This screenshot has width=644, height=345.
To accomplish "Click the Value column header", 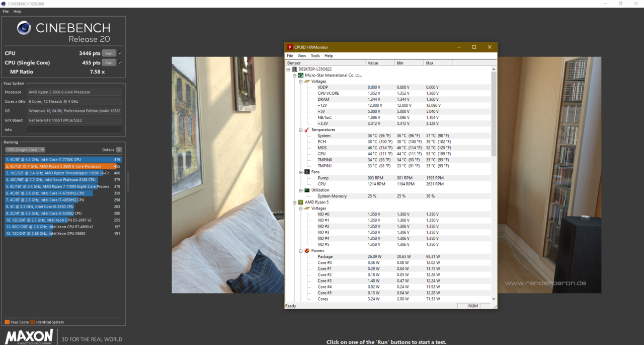I will (x=380, y=63).
